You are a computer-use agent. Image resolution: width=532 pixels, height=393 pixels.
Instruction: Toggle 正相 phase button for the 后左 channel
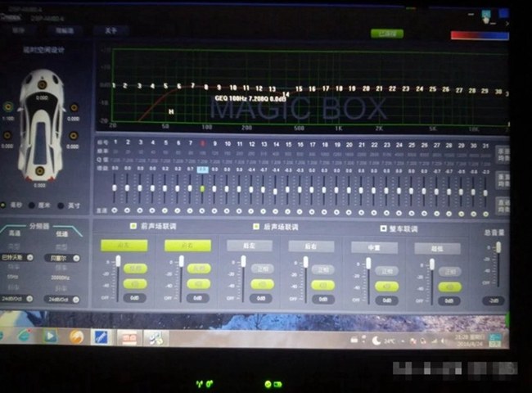point(262,269)
